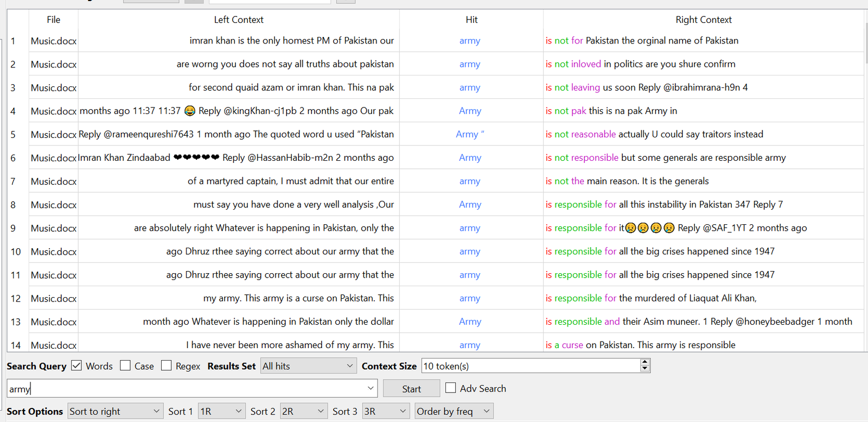Toggle the Words checkbox
868x422 pixels.
(x=76, y=366)
